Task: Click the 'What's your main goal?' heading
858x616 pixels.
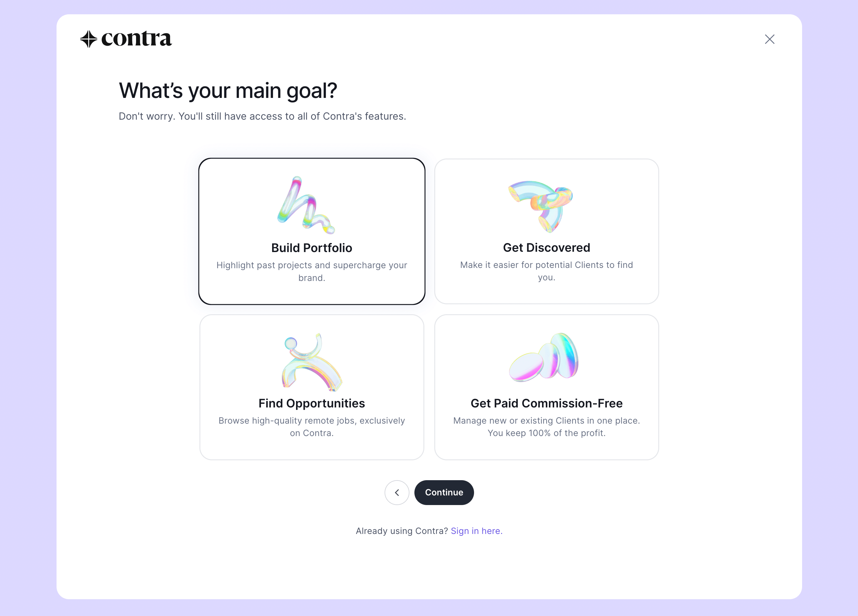Action: click(228, 91)
